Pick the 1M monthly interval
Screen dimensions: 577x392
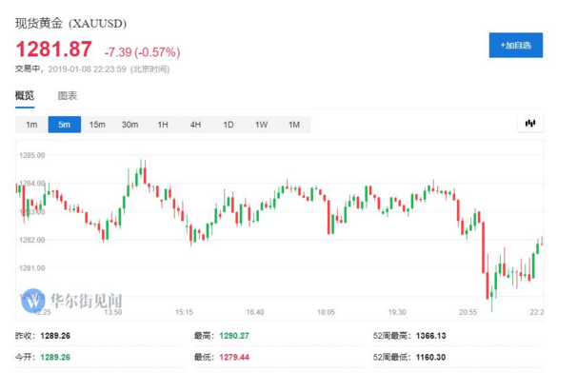(x=294, y=125)
